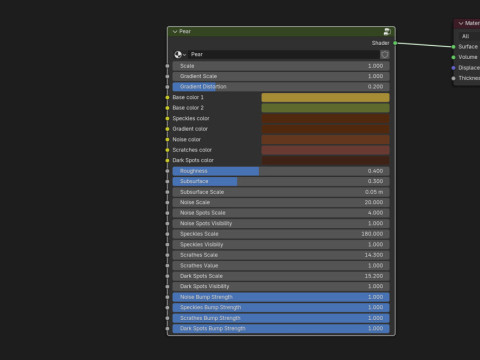Click the Speckles Scale field
This screenshot has width=480, height=360.
pyautogui.click(x=281, y=234)
